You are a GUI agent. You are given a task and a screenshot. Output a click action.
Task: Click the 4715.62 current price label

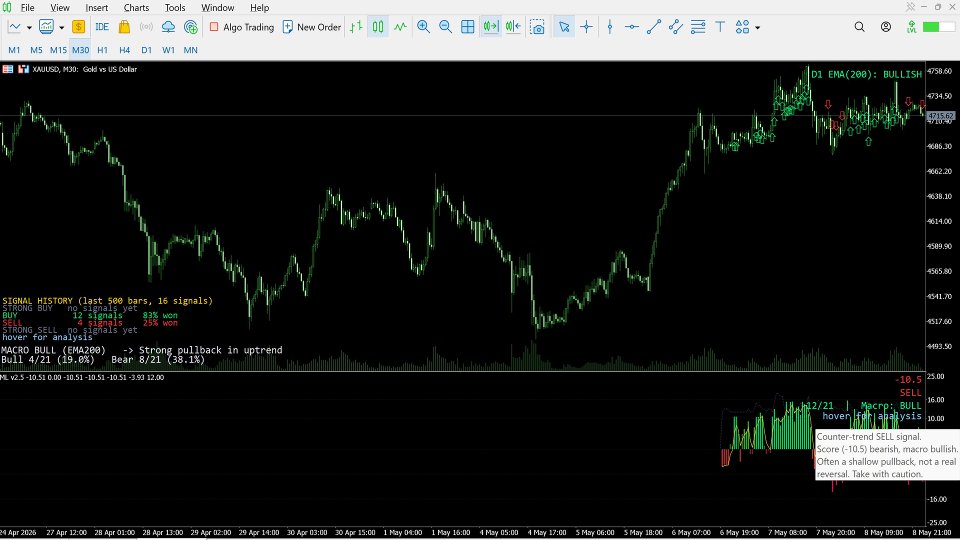(940, 116)
